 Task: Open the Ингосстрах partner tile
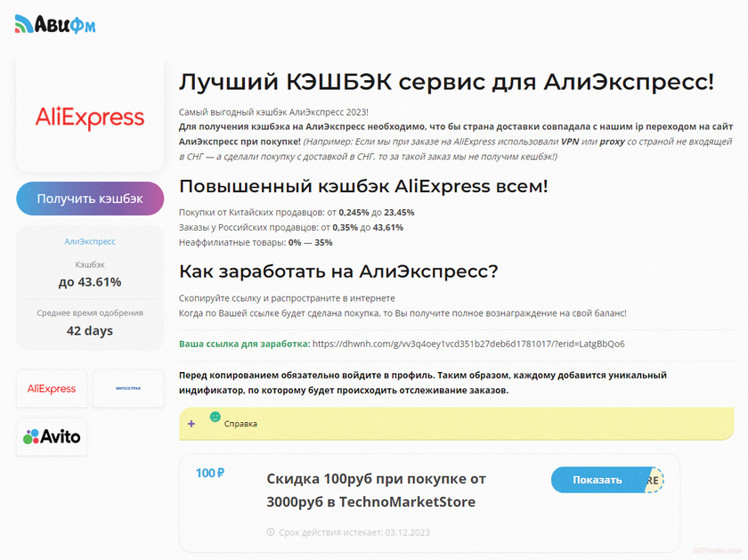pos(127,389)
